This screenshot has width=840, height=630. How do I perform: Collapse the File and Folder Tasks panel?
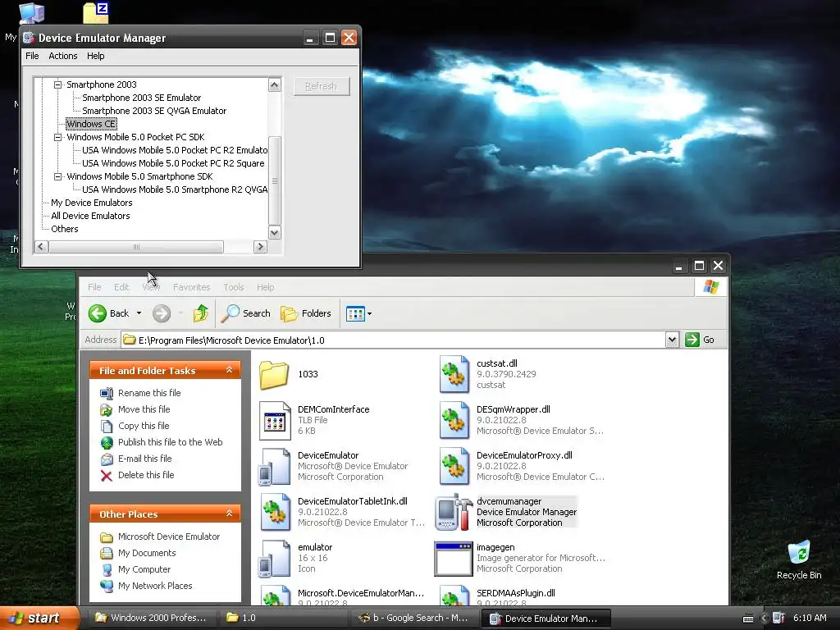point(230,370)
